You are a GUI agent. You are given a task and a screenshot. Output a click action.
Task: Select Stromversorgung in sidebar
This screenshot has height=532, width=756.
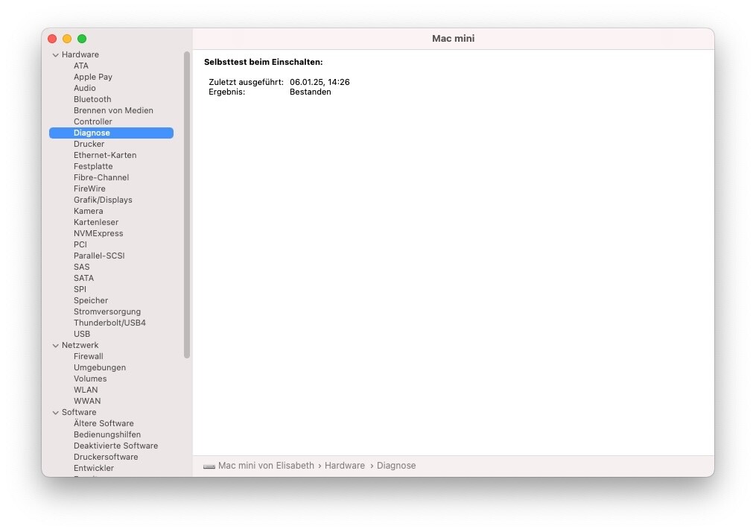107,311
